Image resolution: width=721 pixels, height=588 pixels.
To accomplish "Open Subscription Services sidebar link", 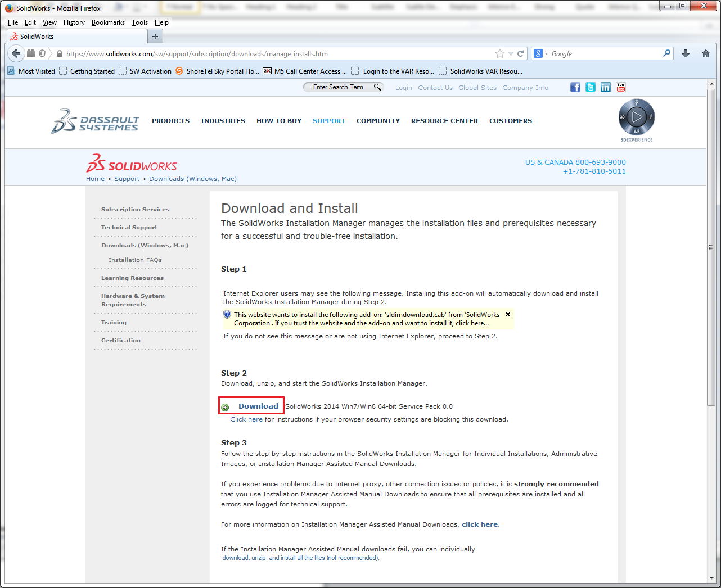I will tap(135, 209).
